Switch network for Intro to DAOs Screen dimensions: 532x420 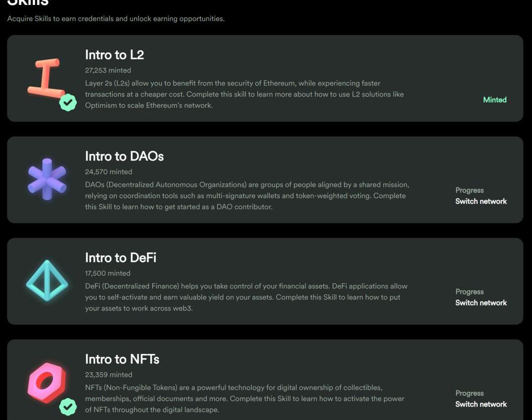481,201
